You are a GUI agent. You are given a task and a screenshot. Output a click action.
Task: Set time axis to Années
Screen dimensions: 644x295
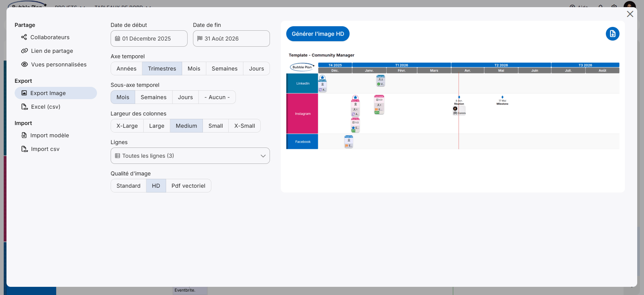click(126, 68)
